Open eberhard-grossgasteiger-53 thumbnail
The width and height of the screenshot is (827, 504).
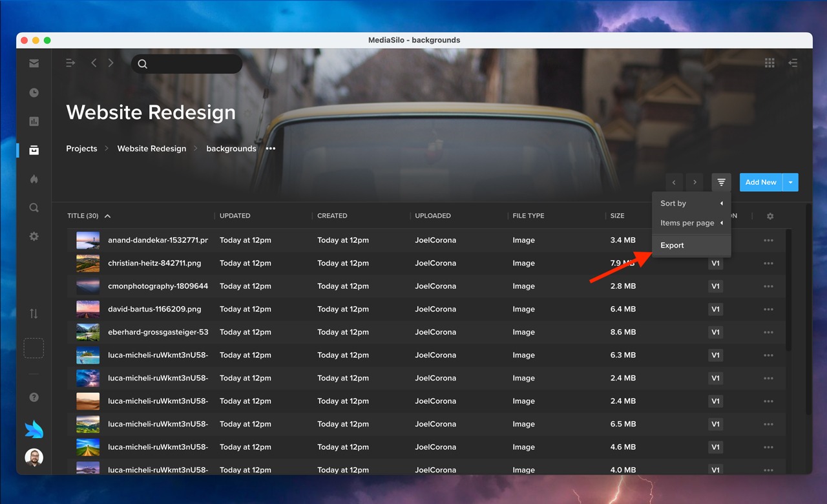[x=88, y=332]
